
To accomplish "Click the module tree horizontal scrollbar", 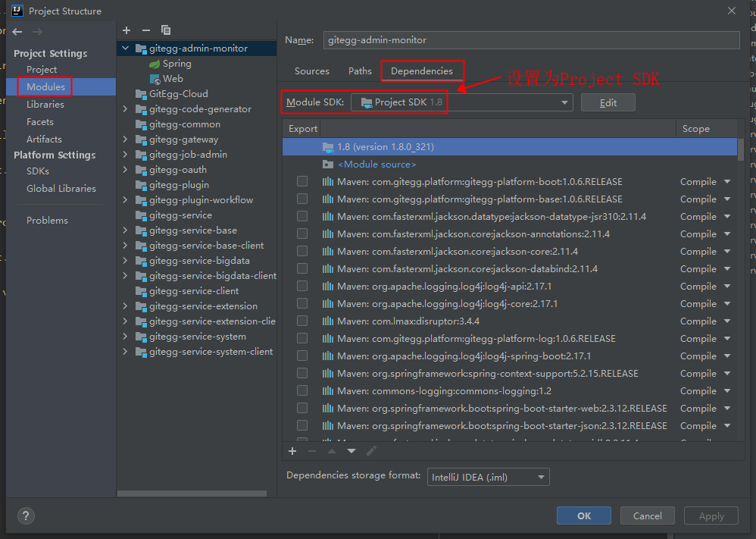I will [x=192, y=494].
